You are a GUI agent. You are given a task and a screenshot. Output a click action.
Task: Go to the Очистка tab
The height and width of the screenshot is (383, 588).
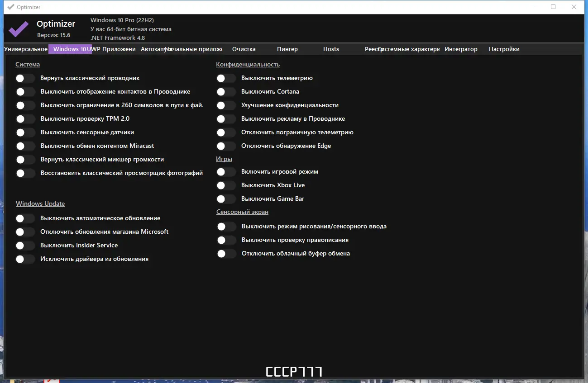244,49
